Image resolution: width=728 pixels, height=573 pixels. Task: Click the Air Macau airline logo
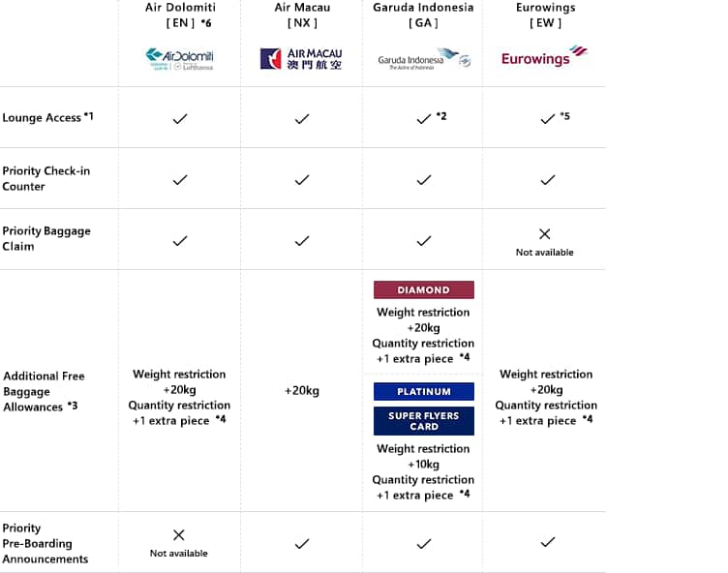[x=301, y=59]
